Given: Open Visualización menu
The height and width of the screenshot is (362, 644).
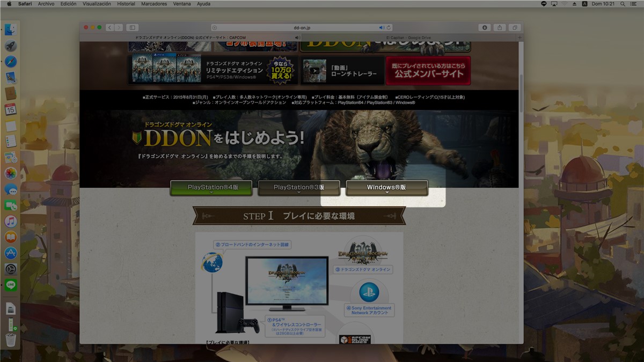Looking at the screenshot, I should (x=97, y=4).
